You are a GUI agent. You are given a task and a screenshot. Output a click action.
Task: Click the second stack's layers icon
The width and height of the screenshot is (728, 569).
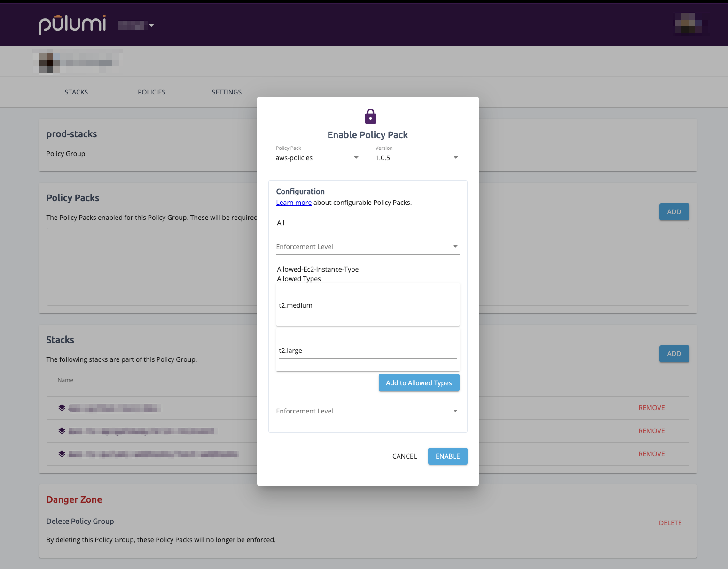pos(62,431)
